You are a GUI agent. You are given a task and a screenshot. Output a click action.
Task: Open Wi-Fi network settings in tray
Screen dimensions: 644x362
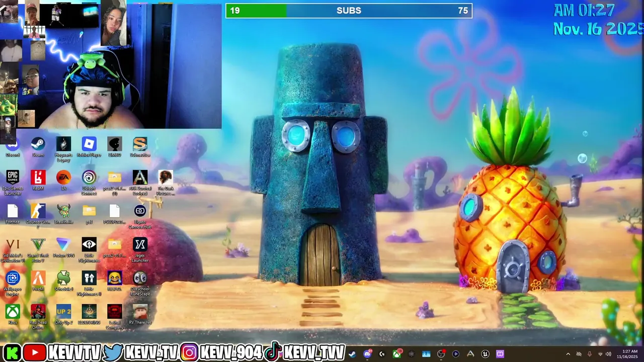pyautogui.click(x=600, y=354)
